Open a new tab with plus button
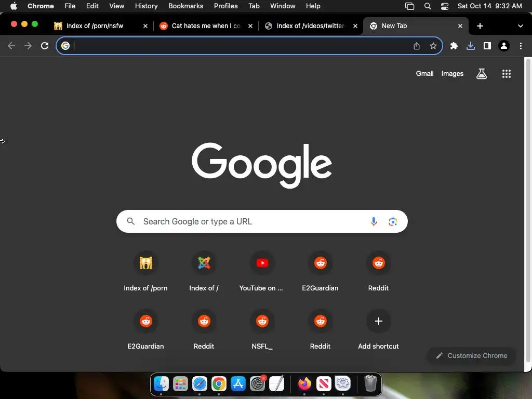This screenshot has width=532, height=399. (480, 26)
